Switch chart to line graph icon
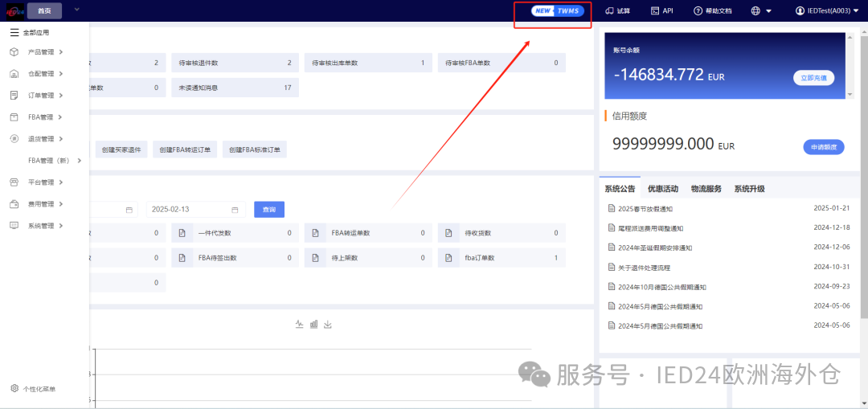Screen dimensions: 868x409 coord(300,324)
